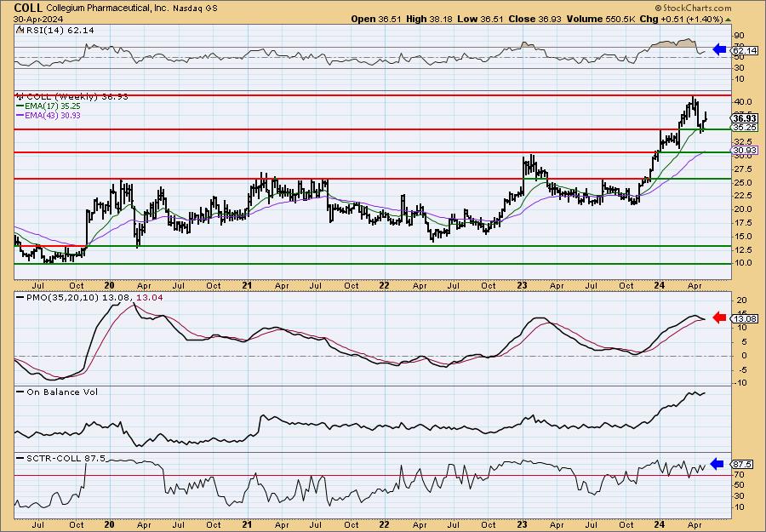Select the company name Collegium Pharmaceutical, Inc.
The width and height of the screenshot is (766, 532).
[108, 9]
